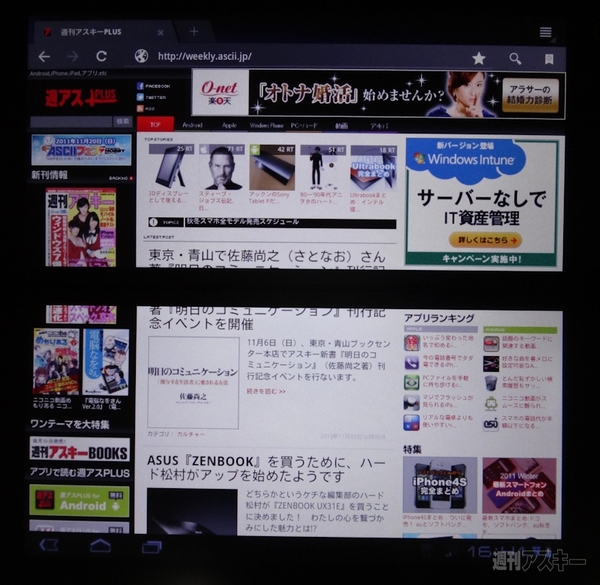Select the Android navigation tab
The image size is (600, 585).
192,125
